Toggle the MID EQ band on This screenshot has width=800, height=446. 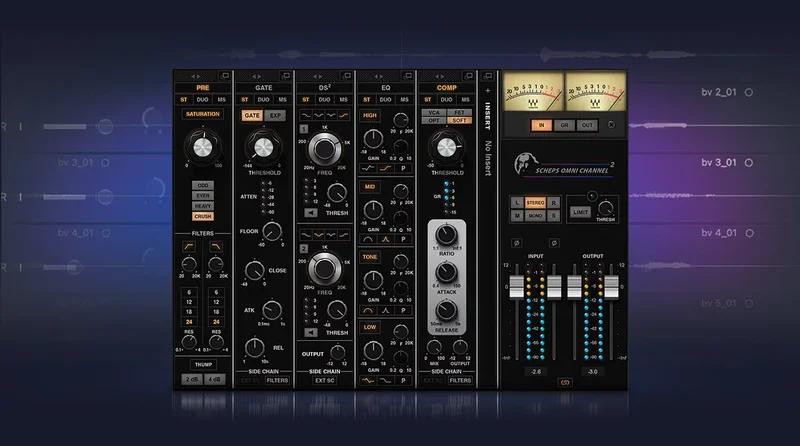[x=370, y=186]
